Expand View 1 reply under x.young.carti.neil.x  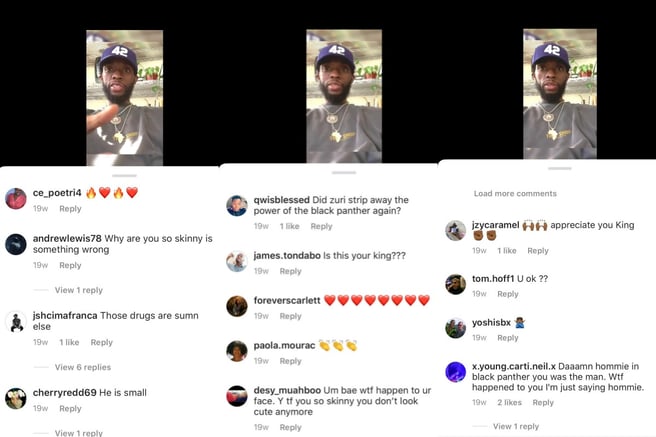point(516,427)
